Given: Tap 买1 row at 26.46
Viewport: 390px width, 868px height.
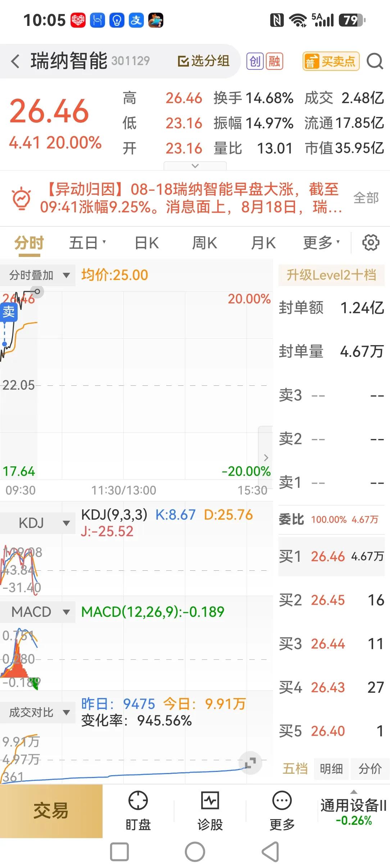Looking at the screenshot, I should point(331,557).
